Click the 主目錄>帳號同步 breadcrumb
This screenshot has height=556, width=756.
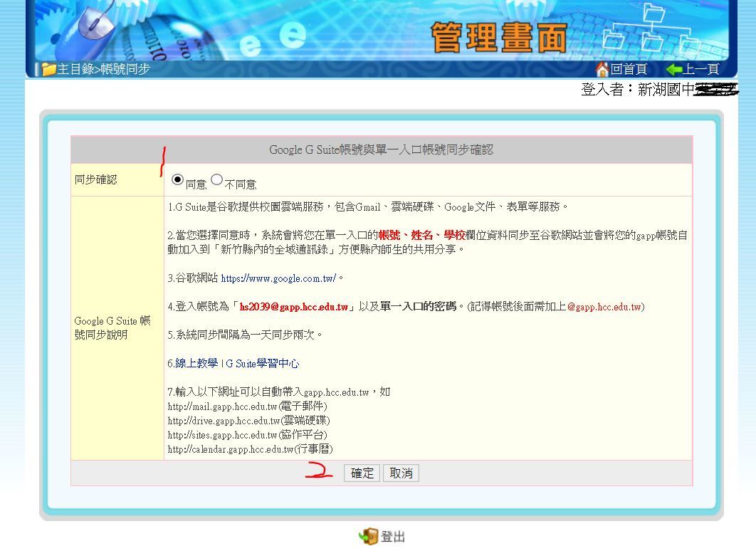104,70
